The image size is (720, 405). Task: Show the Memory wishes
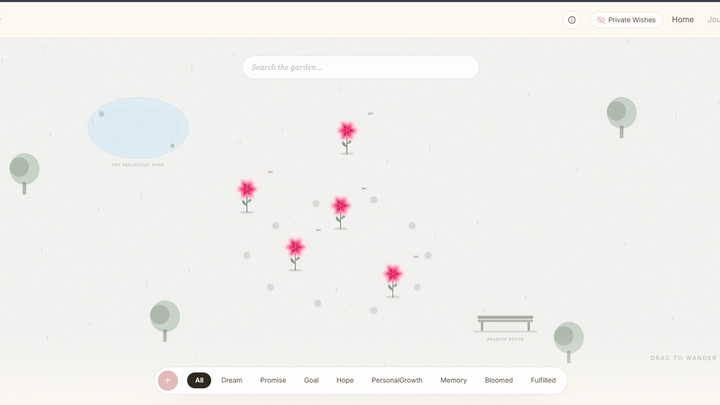tap(454, 380)
